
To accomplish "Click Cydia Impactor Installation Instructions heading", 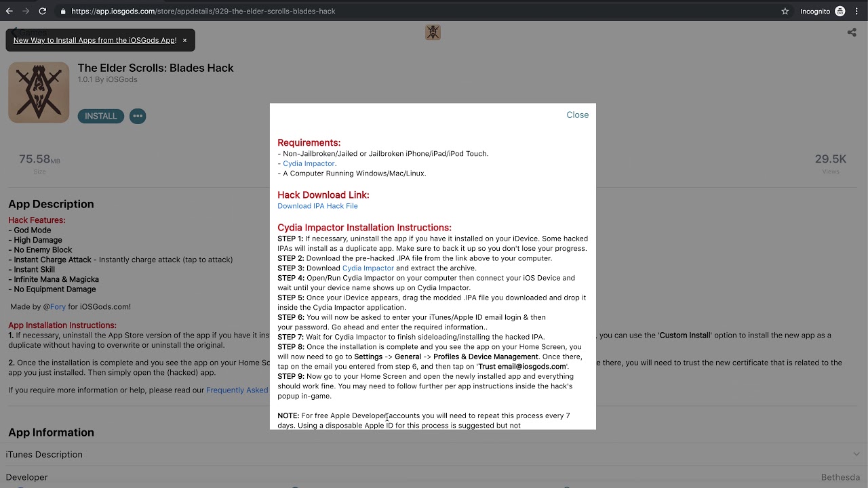I will click(x=364, y=228).
